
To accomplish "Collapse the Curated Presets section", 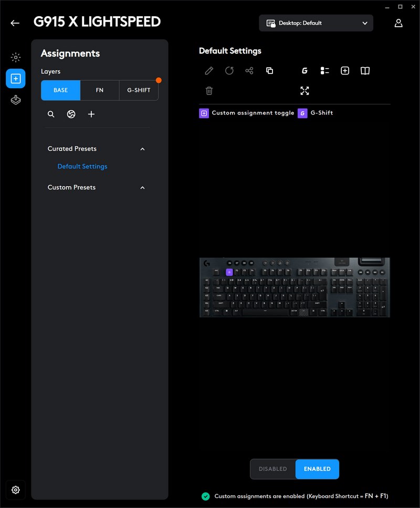I will [142, 149].
